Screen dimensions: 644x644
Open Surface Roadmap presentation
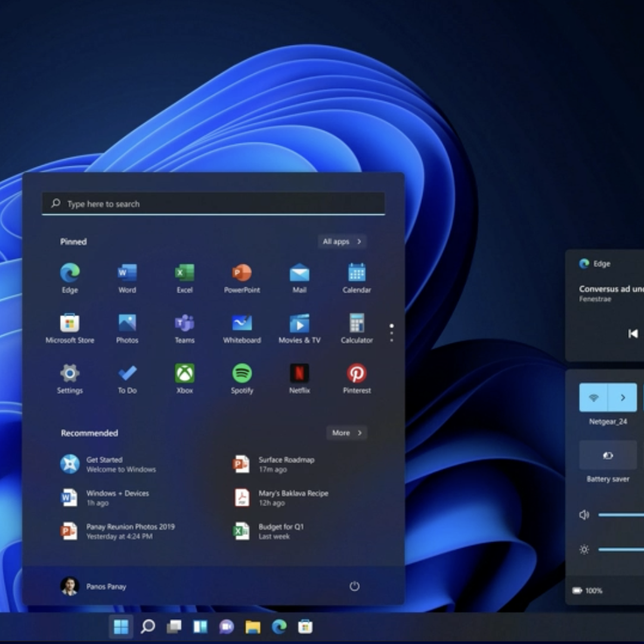click(274, 464)
